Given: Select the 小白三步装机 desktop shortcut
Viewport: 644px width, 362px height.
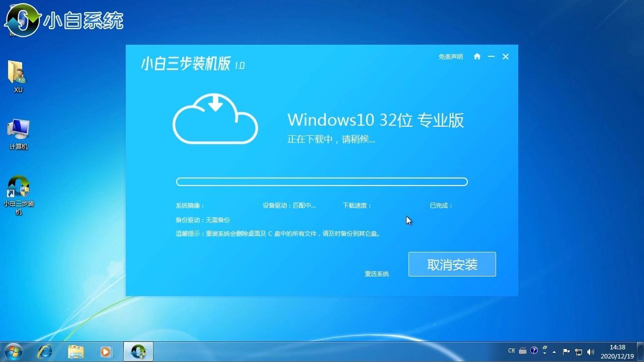Looking at the screenshot, I should (19, 195).
